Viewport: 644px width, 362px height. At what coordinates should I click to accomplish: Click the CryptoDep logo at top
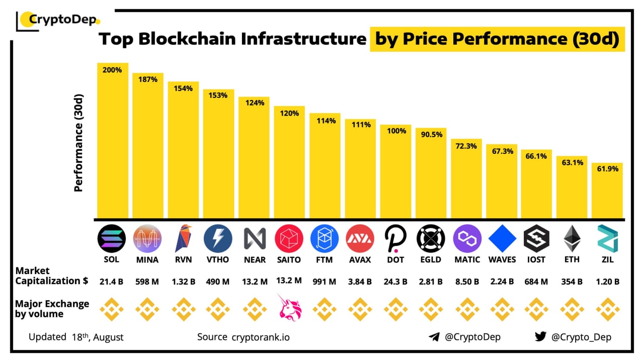click(x=58, y=20)
